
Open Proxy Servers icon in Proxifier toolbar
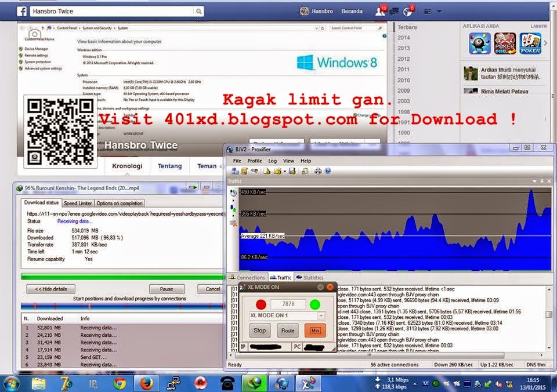pos(234,171)
